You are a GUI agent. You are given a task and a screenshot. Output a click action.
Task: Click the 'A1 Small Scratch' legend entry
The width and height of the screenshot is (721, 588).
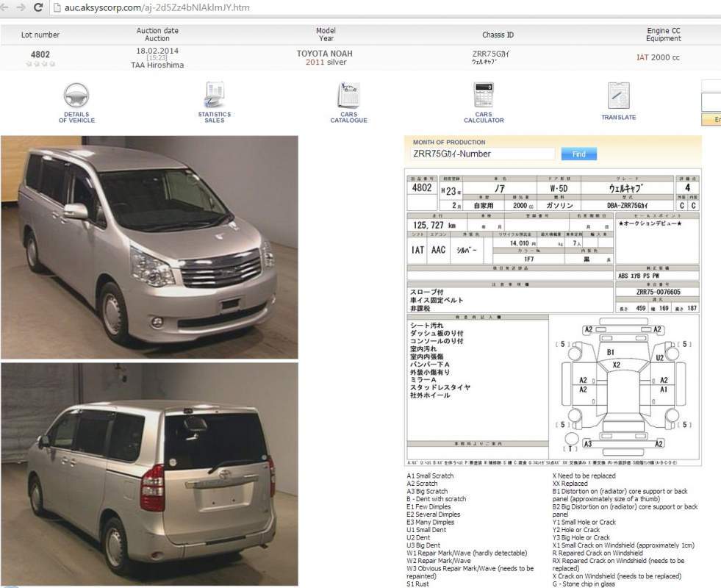click(x=430, y=476)
